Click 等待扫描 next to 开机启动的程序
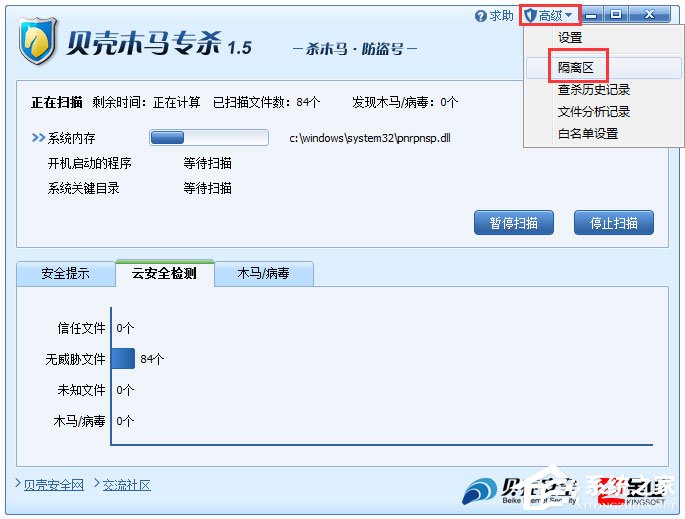The width and height of the screenshot is (685, 519). click(208, 163)
